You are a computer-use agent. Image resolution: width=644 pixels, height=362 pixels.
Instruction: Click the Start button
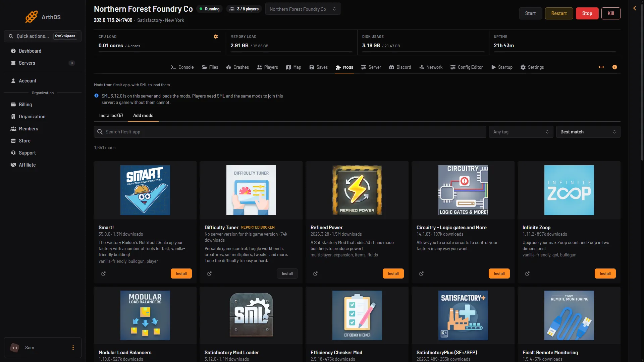click(x=530, y=13)
